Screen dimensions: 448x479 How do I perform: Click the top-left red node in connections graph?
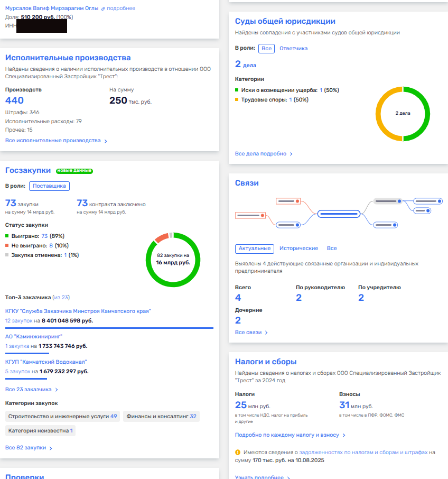[x=288, y=201]
